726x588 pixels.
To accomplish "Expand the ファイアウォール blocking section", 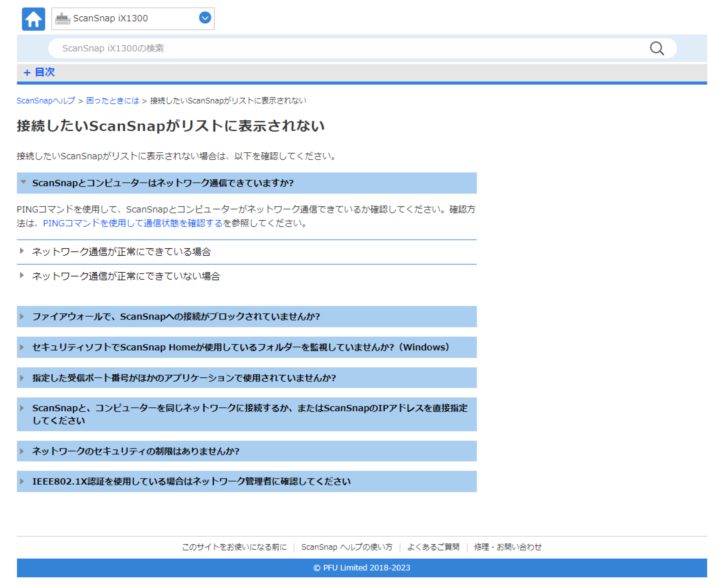I will (x=176, y=316).
